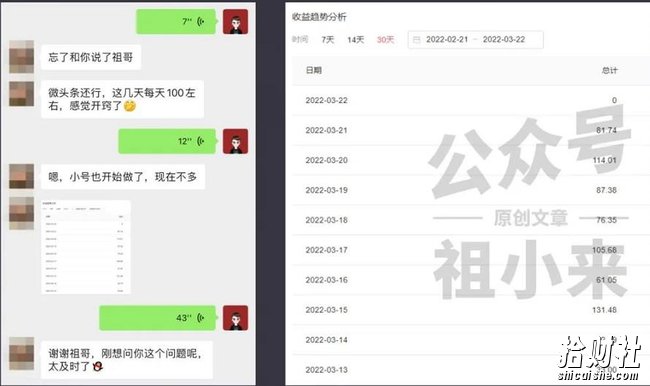This screenshot has width=650, height=386.
Task: Click the total value 76.35
Action: click(x=606, y=220)
